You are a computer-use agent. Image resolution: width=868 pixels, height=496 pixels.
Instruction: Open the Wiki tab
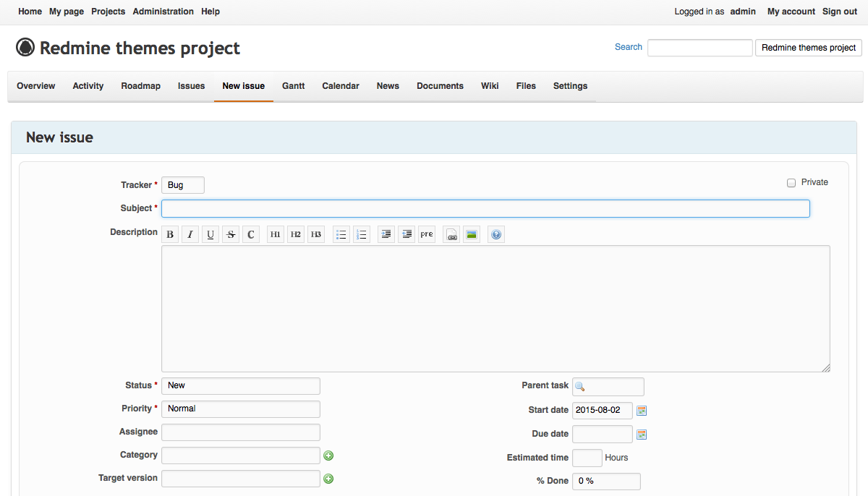tap(490, 86)
